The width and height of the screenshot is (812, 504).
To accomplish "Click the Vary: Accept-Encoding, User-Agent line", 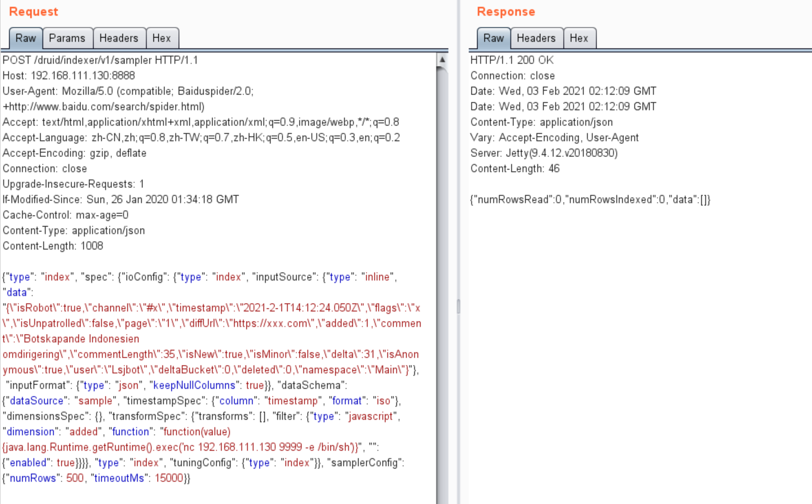I will tap(554, 137).
